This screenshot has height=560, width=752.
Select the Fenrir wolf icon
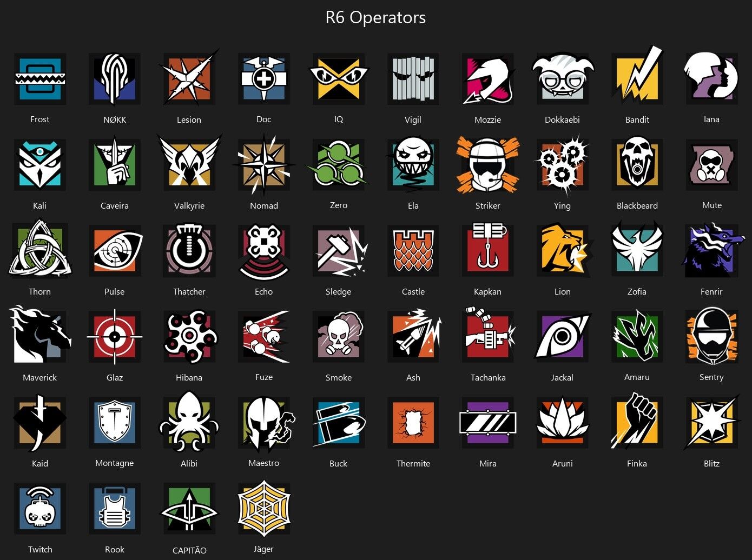coord(712,250)
